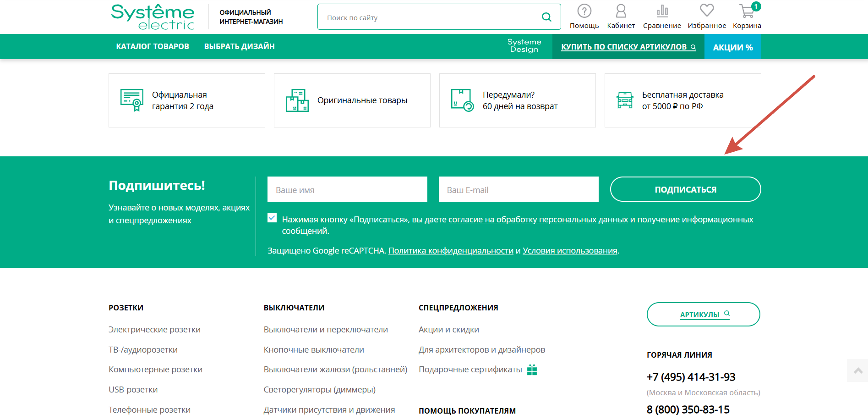The height and width of the screenshot is (420, 868).
Task: Click Оригинальные товары text
Action: click(362, 100)
